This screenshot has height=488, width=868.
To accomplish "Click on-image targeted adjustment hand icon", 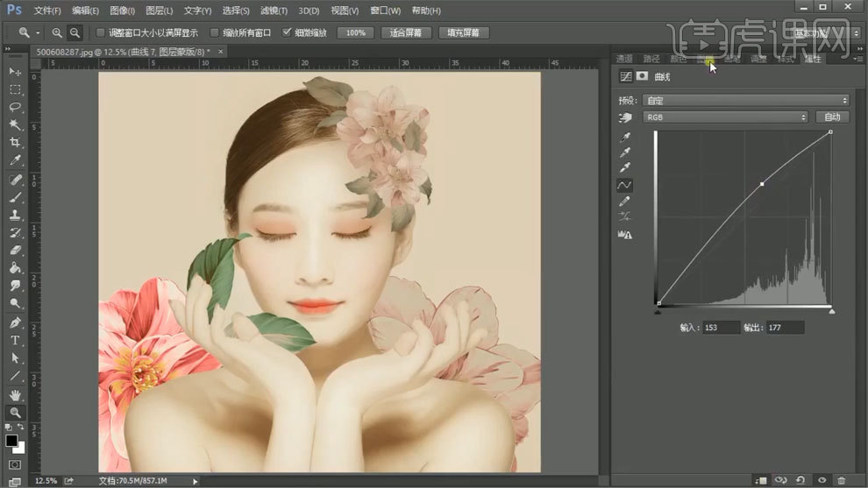I will tap(625, 117).
